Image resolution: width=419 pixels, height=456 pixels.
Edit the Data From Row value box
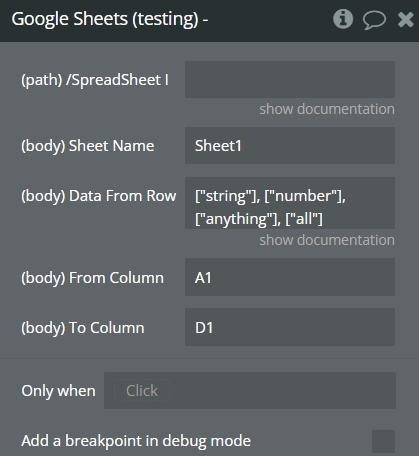(x=290, y=203)
